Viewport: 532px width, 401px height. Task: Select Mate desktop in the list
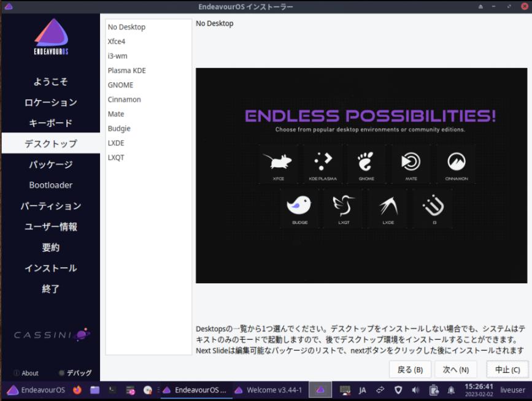tap(148, 114)
